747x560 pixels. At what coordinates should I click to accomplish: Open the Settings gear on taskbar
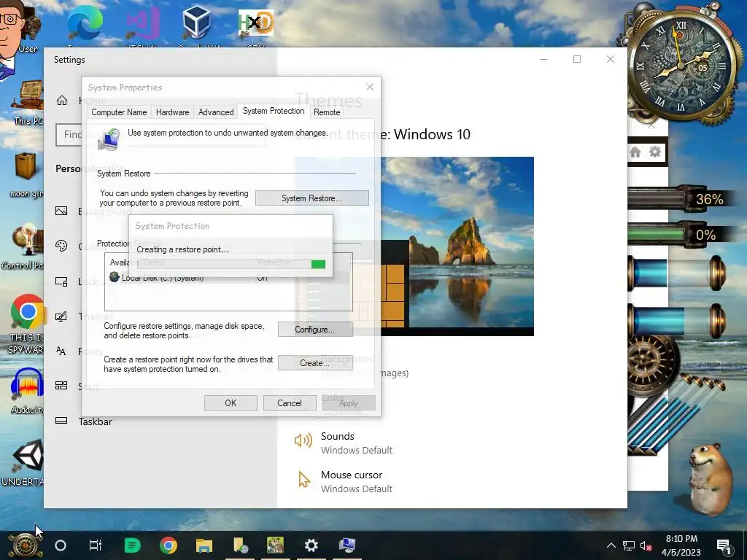click(x=311, y=545)
